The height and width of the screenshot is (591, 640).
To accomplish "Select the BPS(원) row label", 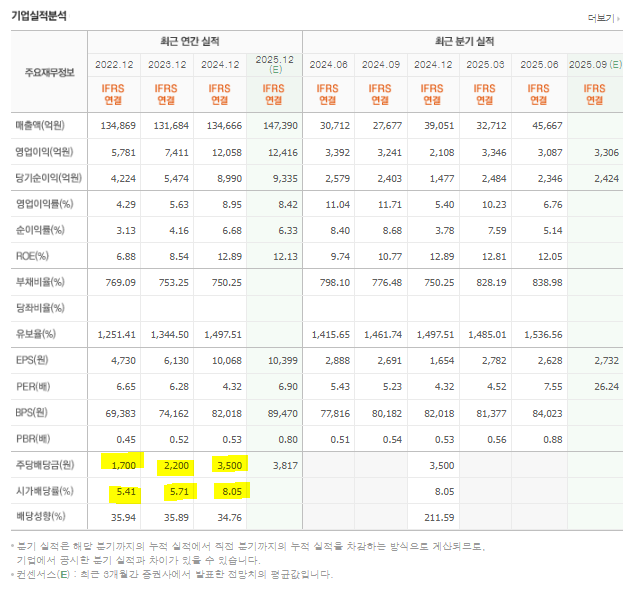I will 31,413.
